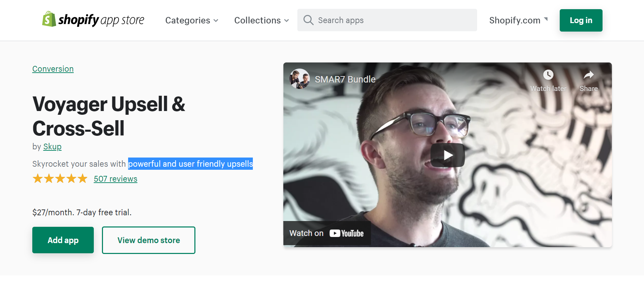The width and height of the screenshot is (644, 293).
Task: Click the Watch later clock icon
Action: (x=548, y=75)
